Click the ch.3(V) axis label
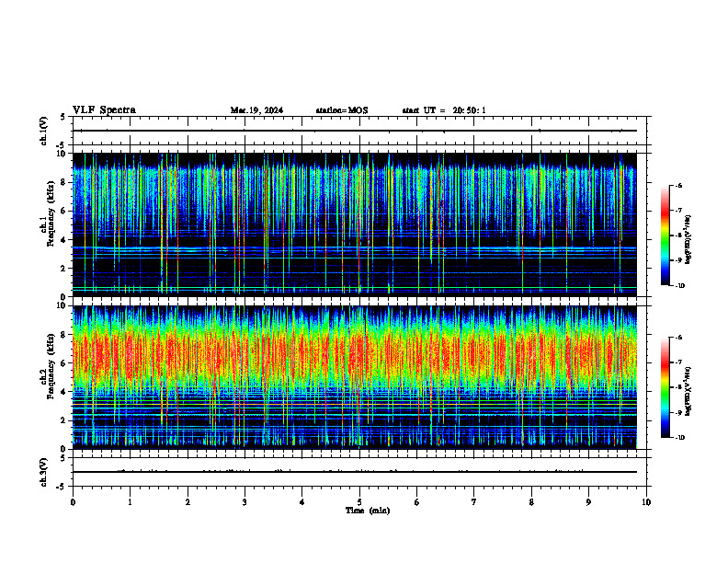The image size is (728, 563). (43, 473)
